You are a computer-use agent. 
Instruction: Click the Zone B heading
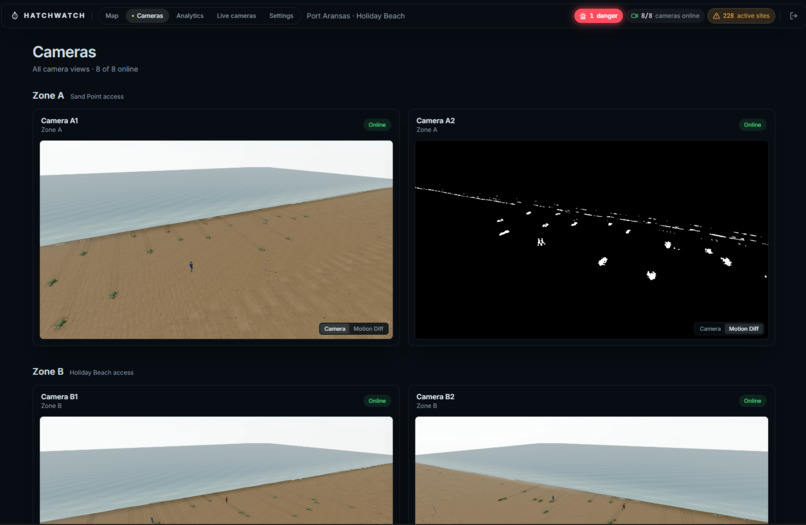pyautogui.click(x=48, y=371)
